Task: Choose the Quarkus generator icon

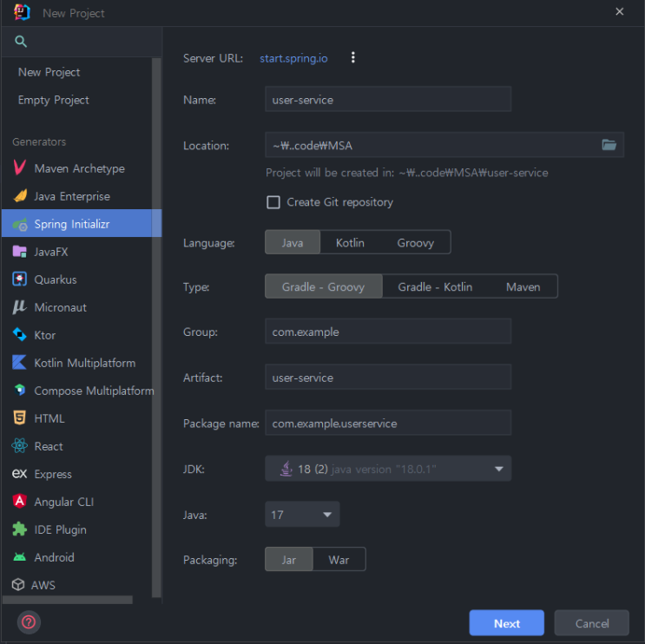Action: pyautogui.click(x=19, y=279)
